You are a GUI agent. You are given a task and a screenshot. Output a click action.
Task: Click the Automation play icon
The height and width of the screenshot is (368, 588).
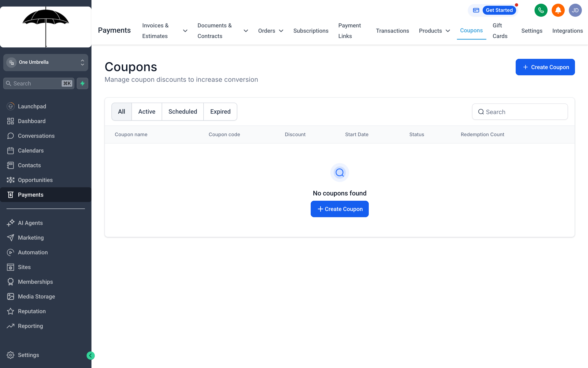[10, 252]
